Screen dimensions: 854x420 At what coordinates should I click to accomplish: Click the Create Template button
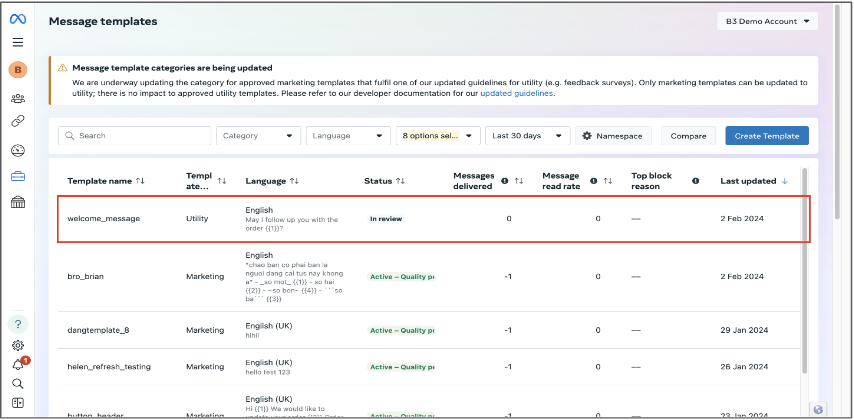click(x=767, y=136)
